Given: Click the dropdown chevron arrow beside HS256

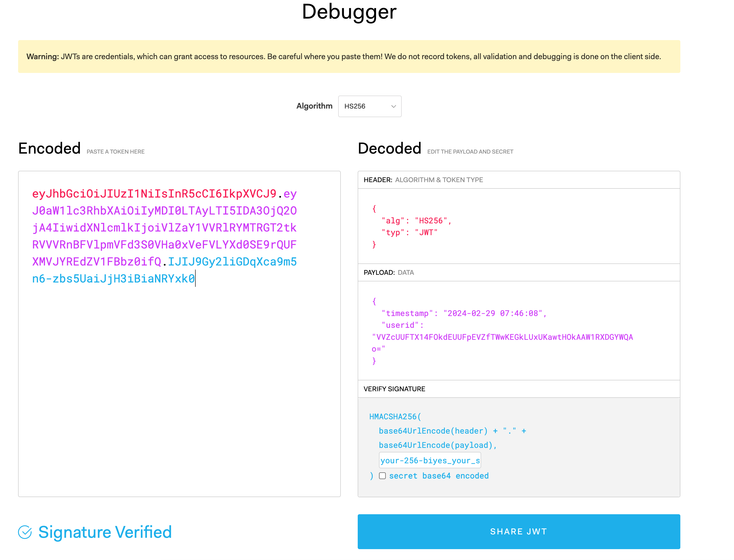Looking at the screenshot, I should point(393,106).
